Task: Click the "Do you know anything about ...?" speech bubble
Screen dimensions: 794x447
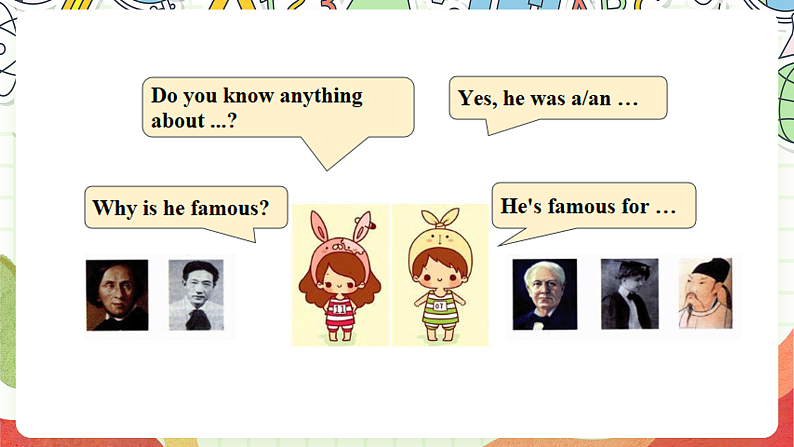Action: 278,107
